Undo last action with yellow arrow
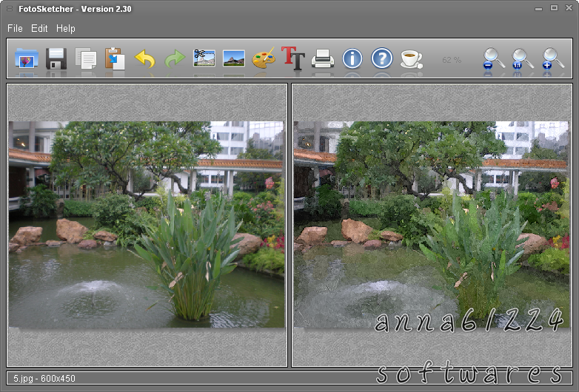 click(x=145, y=58)
